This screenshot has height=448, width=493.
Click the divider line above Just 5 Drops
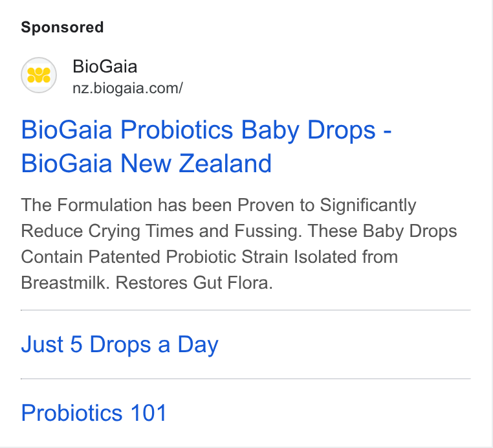[x=246, y=310]
